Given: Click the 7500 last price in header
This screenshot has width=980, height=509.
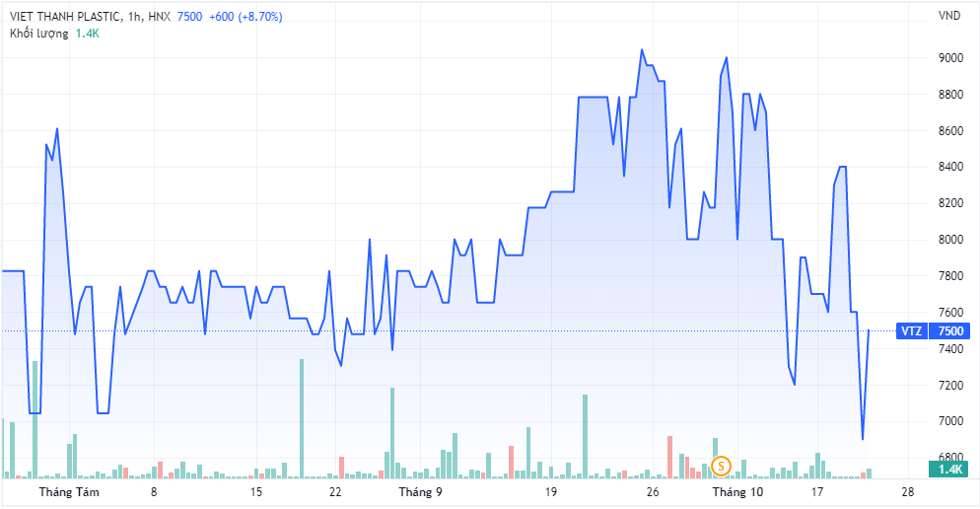Looking at the screenshot, I should tap(189, 17).
